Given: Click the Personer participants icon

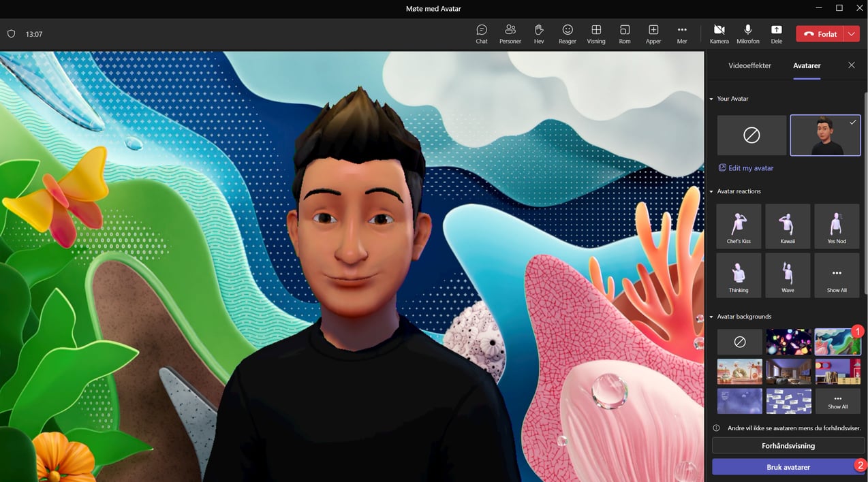Looking at the screenshot, I should tap(510, 33).
